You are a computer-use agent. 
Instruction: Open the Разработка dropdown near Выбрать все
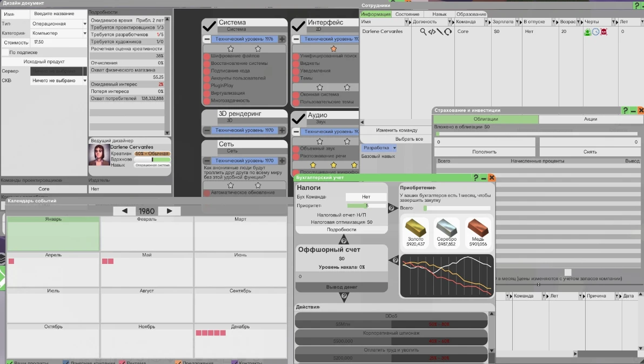[378, 147]
